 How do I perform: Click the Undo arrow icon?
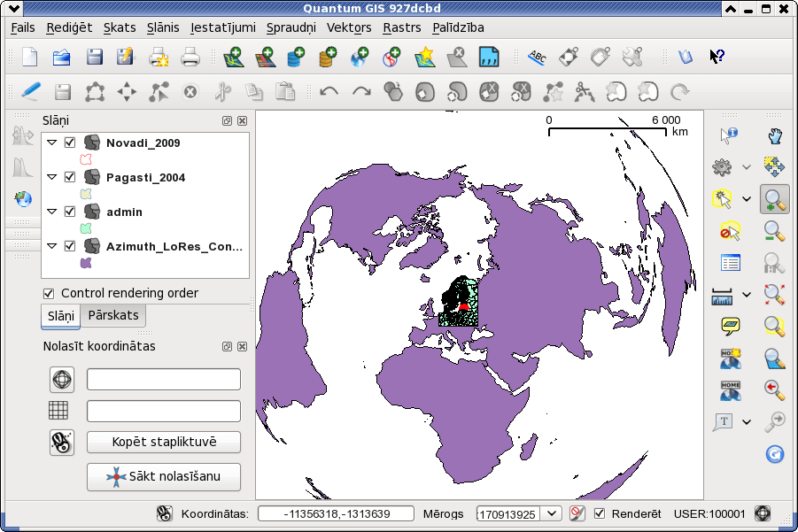point(329,92)
